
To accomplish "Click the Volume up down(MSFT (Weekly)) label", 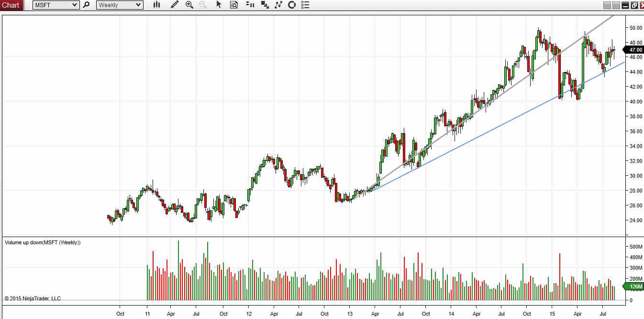I will click(x=43, y=242).
